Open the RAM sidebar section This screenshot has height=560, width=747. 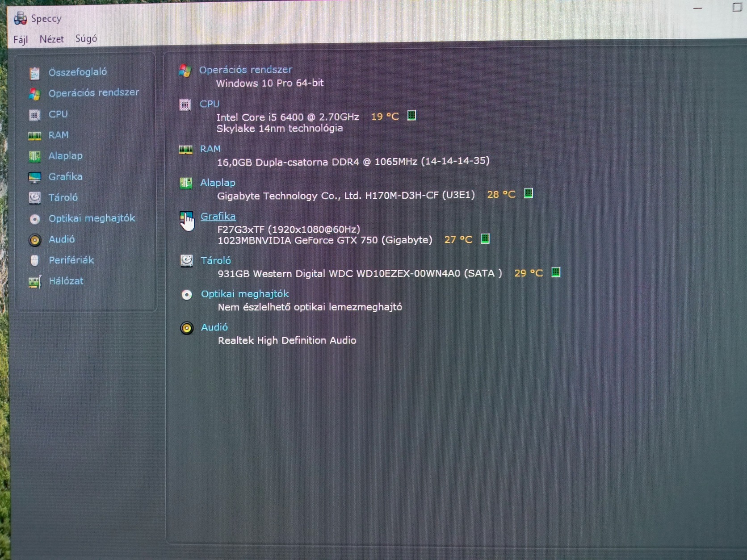click(x=58, y=135)
